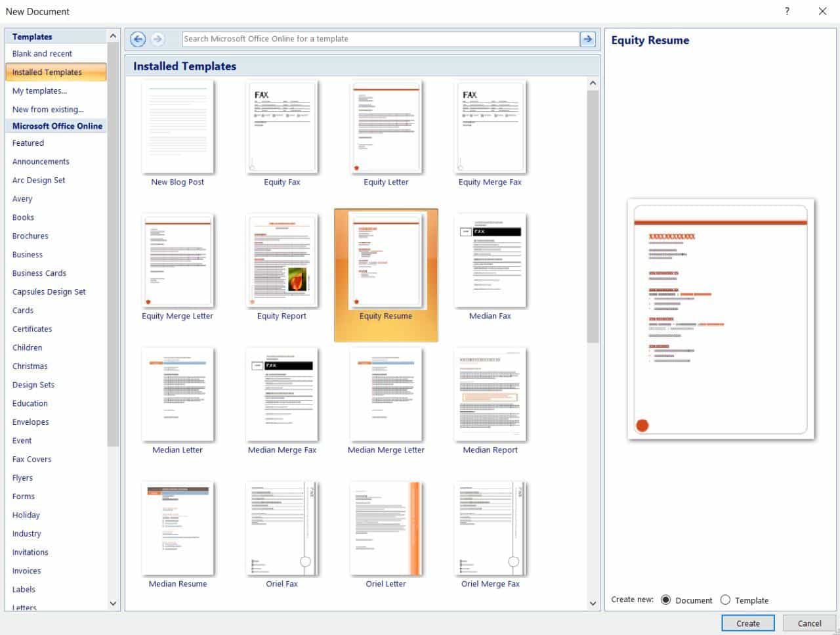Click the Back arrow navigation icon
Viewport: 840px width, 635px height.
[138, 39]
